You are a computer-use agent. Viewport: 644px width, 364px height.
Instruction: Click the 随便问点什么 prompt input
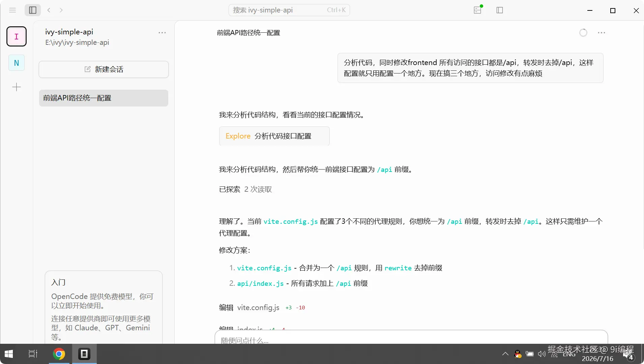[411, 338]
